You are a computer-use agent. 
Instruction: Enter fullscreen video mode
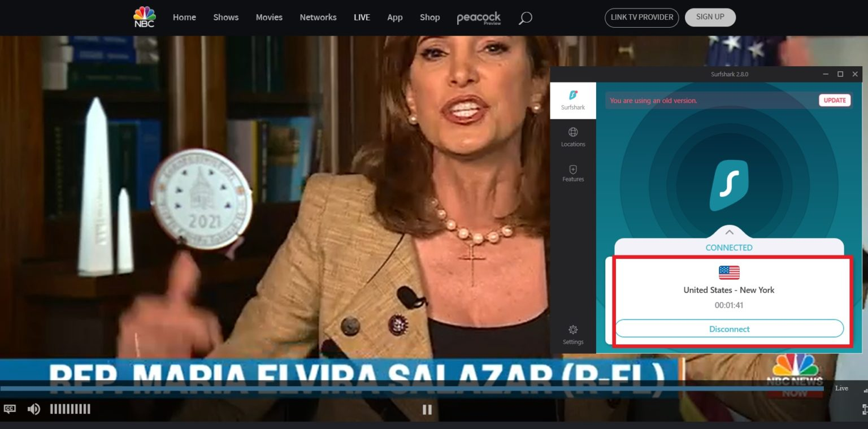click(864, 409)
